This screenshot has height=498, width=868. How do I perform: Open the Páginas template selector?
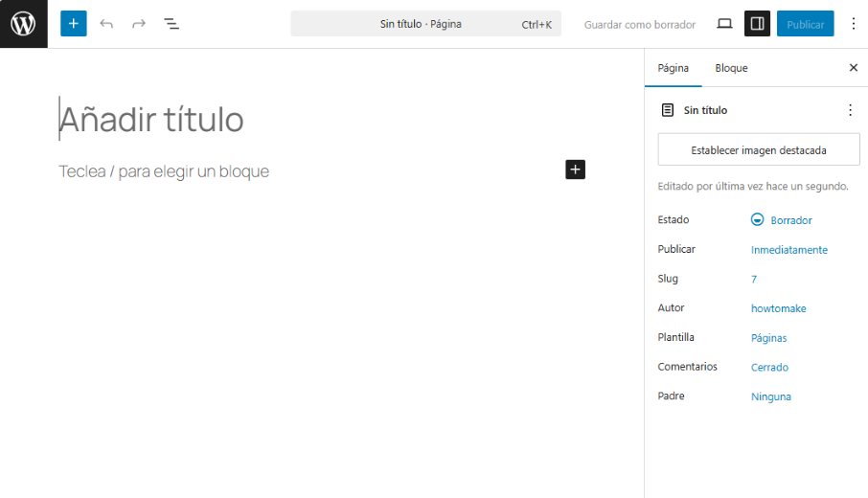768,338
